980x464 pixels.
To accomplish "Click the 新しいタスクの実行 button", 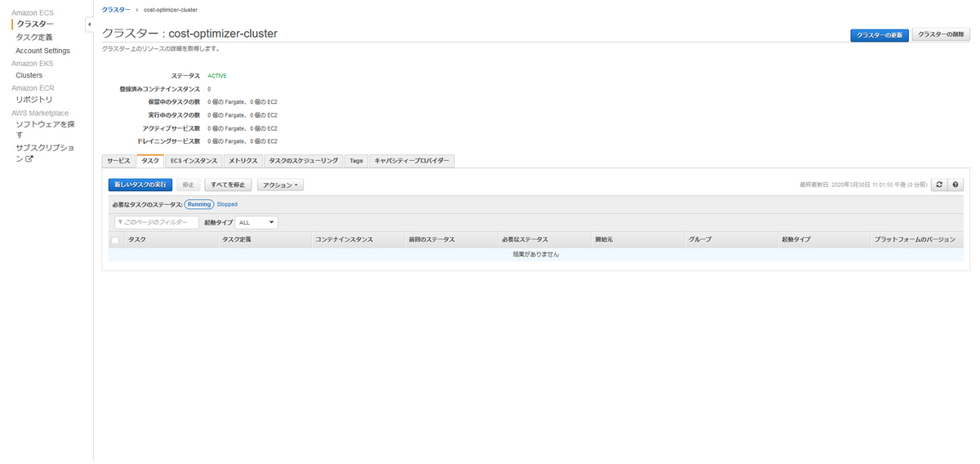I will click(x=140, y=185).
